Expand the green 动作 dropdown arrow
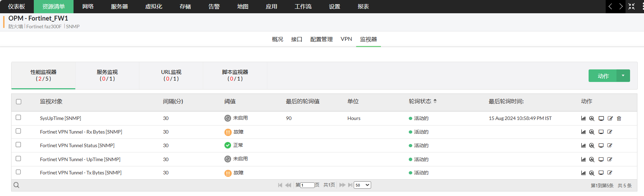This screenshot has height=196, width=644. tap(623, 76)
